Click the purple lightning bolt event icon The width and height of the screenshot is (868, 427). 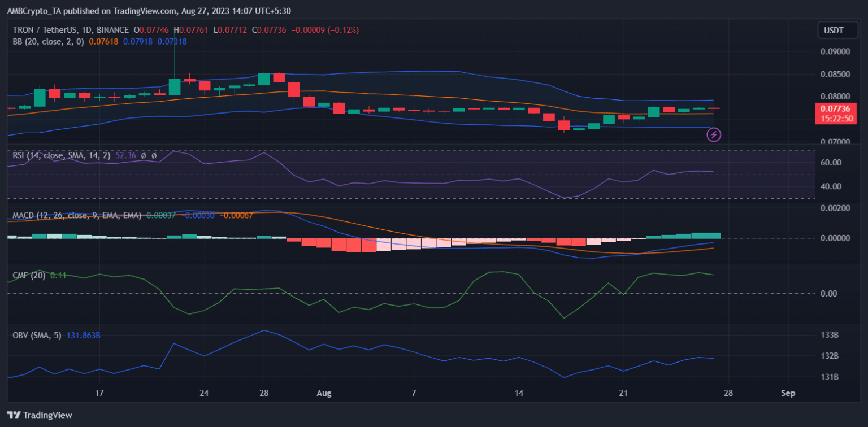pyautogui.click(x=714, y=134)
